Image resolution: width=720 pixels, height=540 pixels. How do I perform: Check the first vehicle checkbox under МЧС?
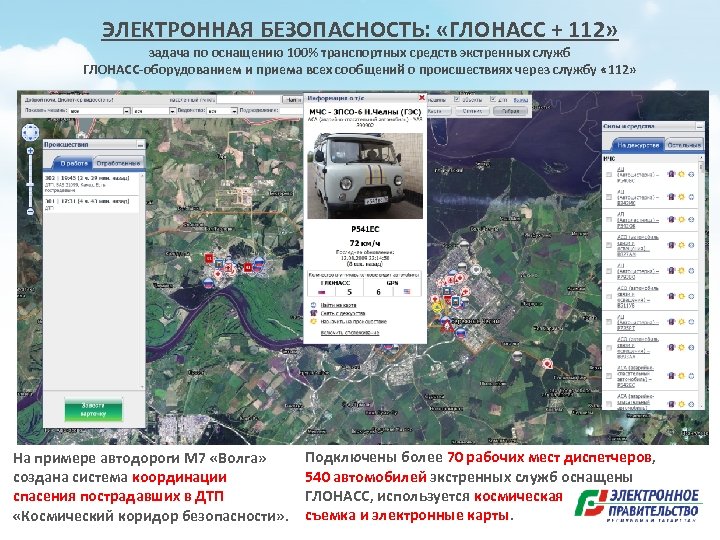(609, 174)
